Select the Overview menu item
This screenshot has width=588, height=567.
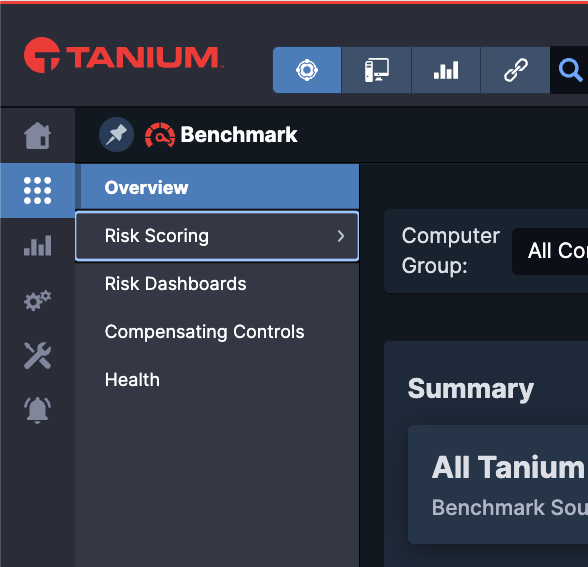click(217, 187)
